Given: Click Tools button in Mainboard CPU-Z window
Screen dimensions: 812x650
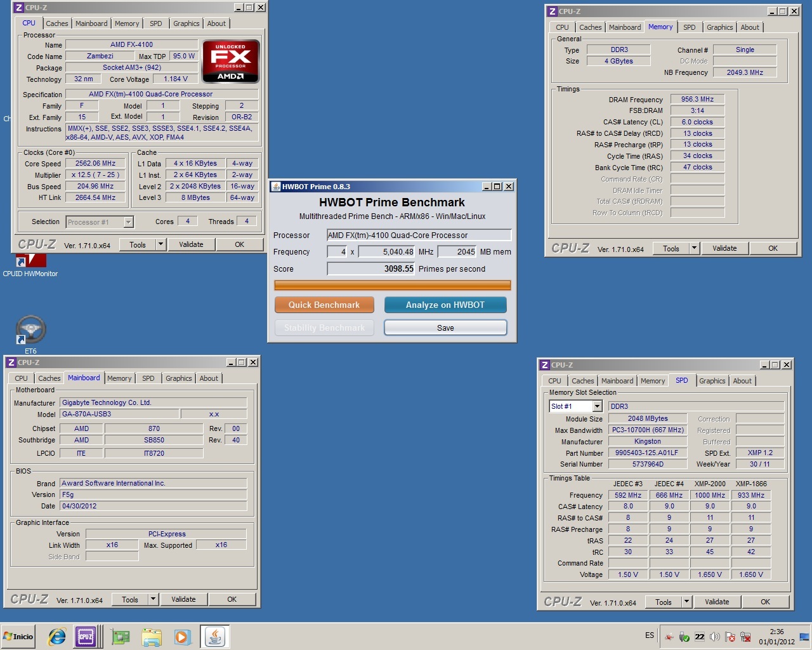Looking at the screenshot, I should (x=130, y=599).
